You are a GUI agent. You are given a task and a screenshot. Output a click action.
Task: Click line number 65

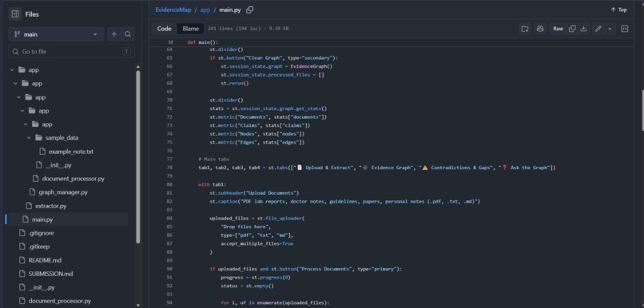coord(170,57)
